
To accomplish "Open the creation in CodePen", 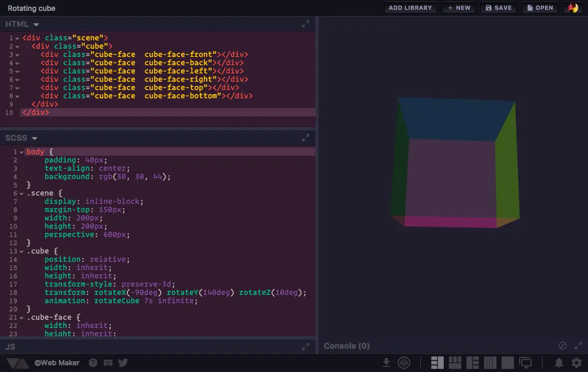I will tap(404, 363).
